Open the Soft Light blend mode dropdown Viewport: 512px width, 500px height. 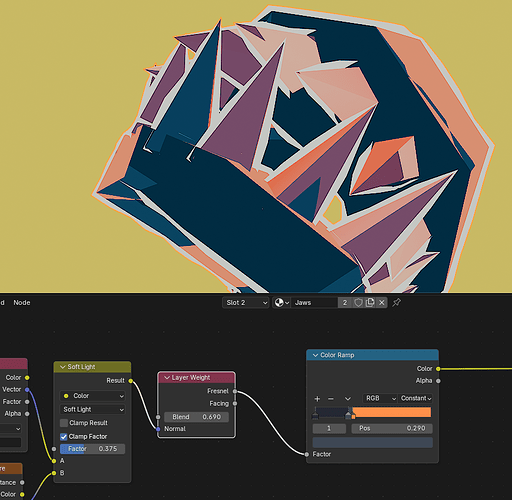(93, 409)
